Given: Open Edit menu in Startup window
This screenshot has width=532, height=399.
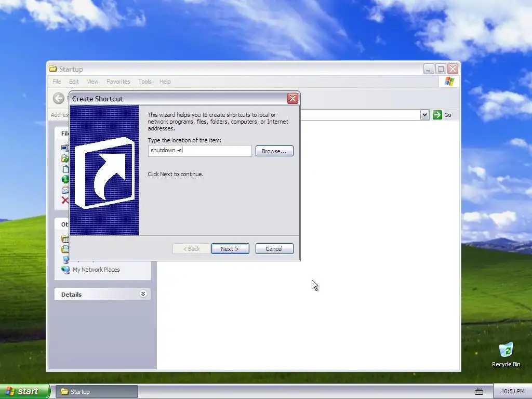Looking at the screenshot, I should point(74,82).
